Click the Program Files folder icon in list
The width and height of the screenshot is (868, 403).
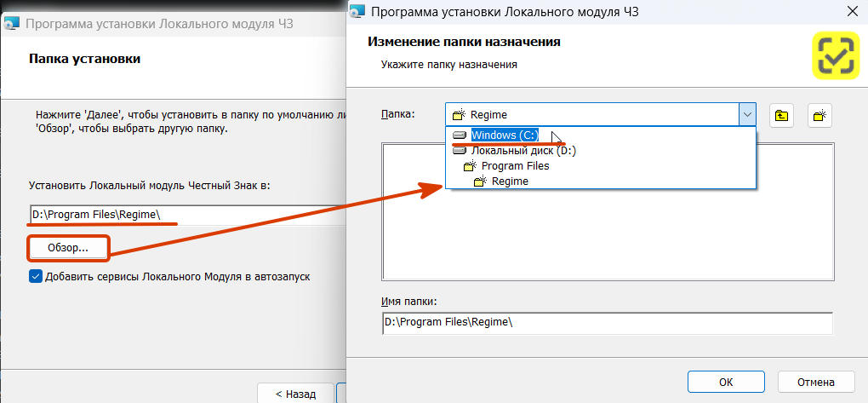pyautogui.click(x=471, y=165)
